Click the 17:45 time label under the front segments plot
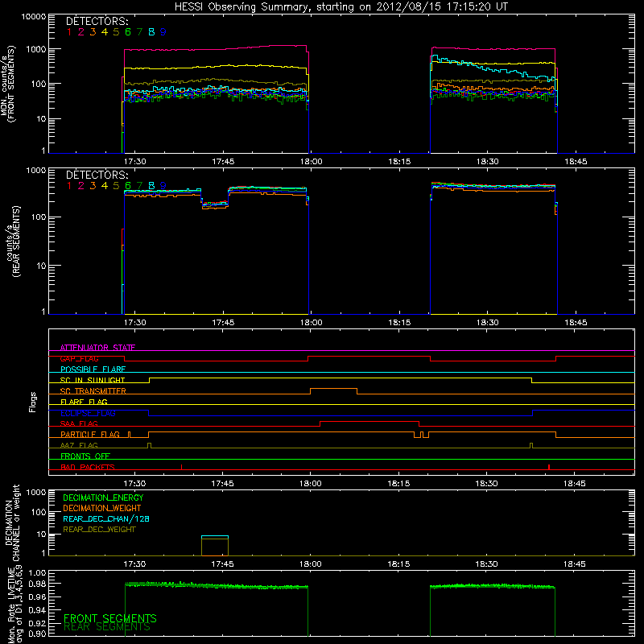 [x=223, y=162]
